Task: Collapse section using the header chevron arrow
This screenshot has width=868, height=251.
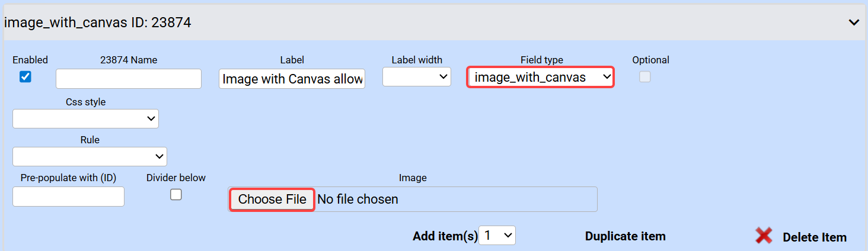Action: click(854, 22)
